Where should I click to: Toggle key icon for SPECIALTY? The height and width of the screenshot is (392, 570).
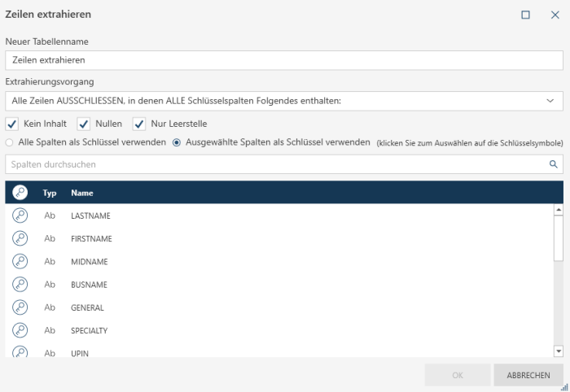[x=20, y=330]
